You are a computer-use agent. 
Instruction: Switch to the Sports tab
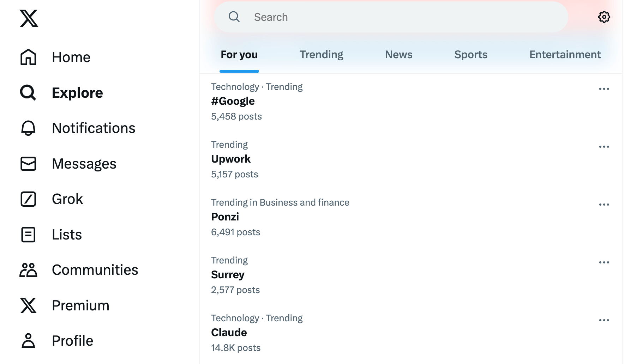(x=471, y=54)
